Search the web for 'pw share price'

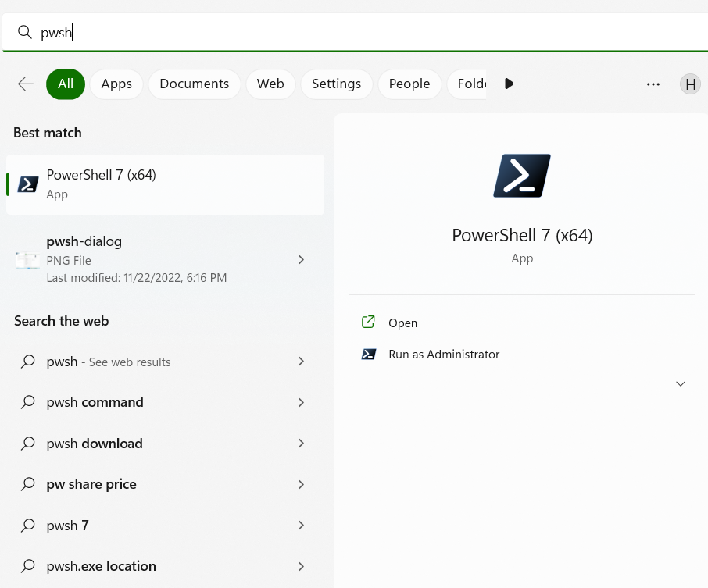pos(165,484)
